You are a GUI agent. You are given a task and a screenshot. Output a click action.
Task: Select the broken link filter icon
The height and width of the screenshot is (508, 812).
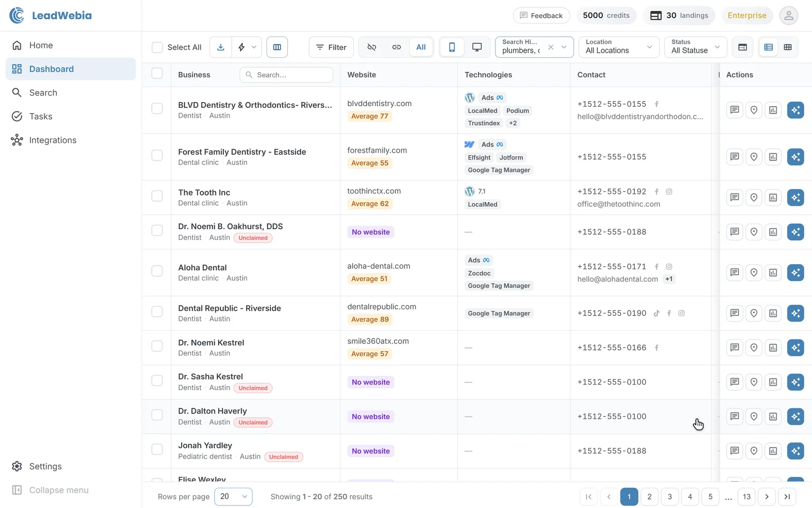pyautogui.click(x=371, y=47)
